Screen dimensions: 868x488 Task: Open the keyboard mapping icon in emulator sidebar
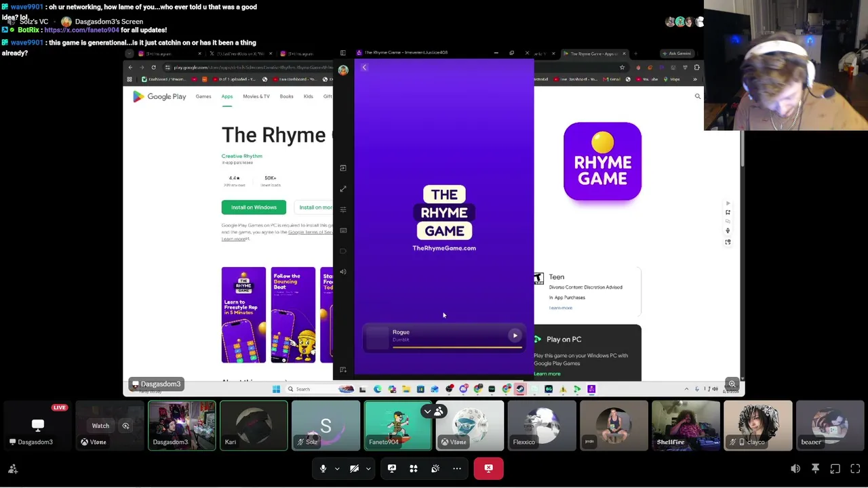[x=343, y=230]
